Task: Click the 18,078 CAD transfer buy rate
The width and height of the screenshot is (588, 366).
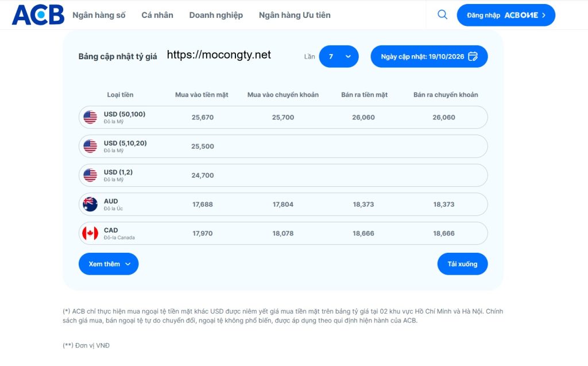Action: click(x=283, y=233)
